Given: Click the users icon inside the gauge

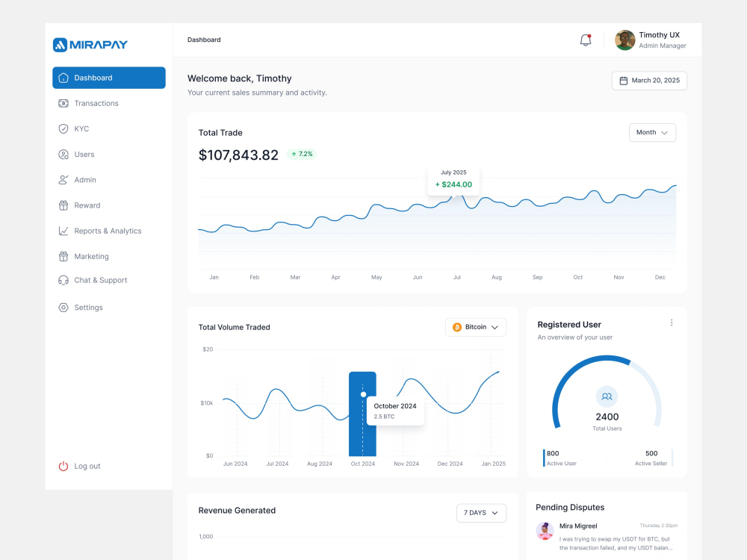Looking at the screenshot, I should pyautogui.click(x=607, y=396).
